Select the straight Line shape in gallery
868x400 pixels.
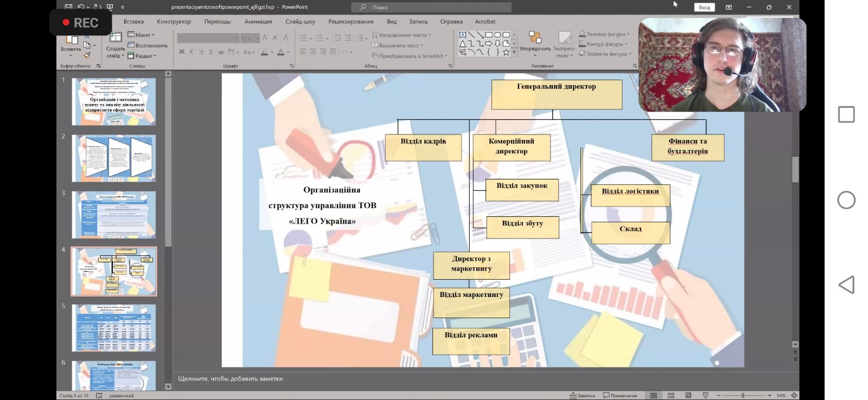click(471, 35)
